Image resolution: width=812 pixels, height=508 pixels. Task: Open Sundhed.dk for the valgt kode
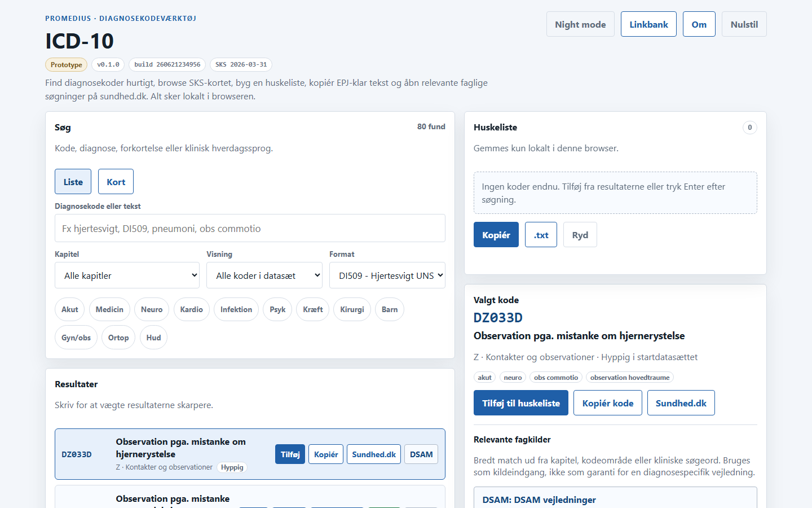[681, 403]
